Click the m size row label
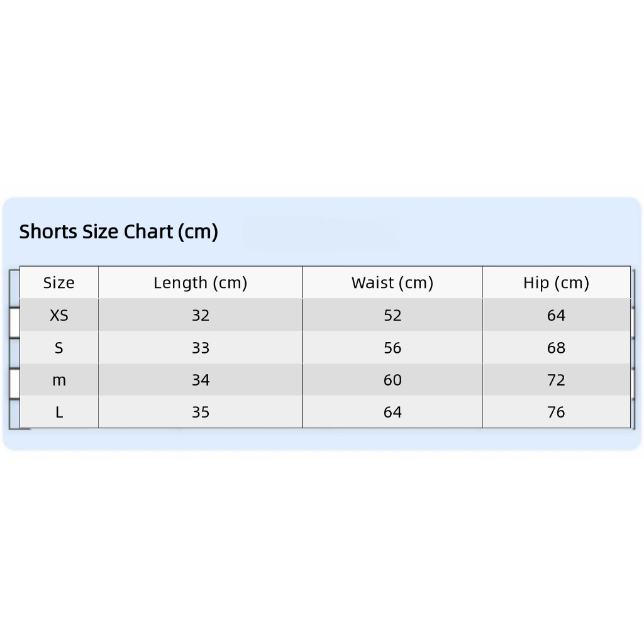The height and width of the screenshot is (644, 644). [x=59, y=380]
